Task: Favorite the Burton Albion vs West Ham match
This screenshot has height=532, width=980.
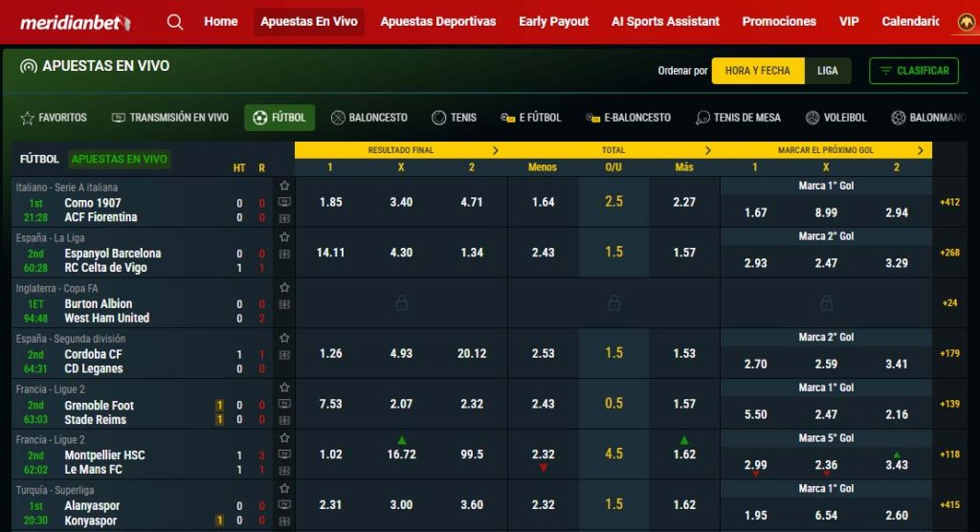Action: [x=284, y=288]
